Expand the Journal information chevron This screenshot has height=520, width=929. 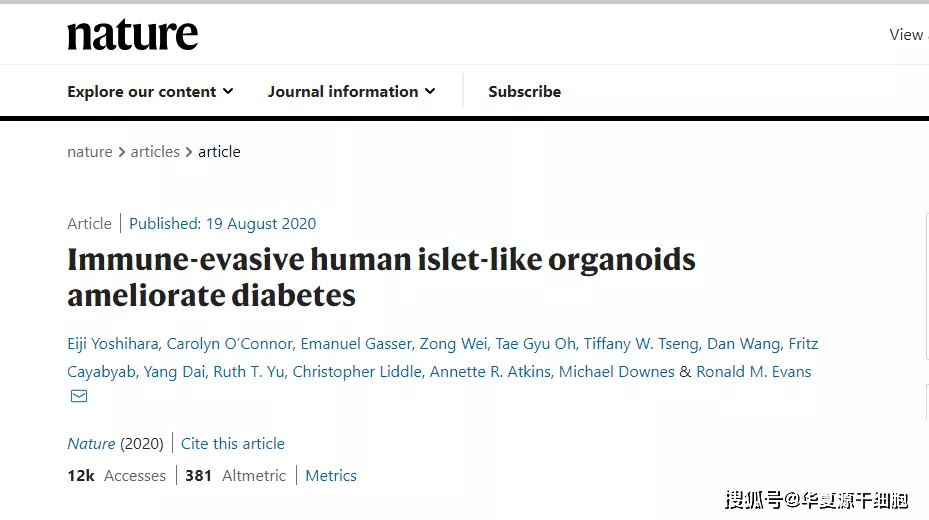tap(430, 92)
